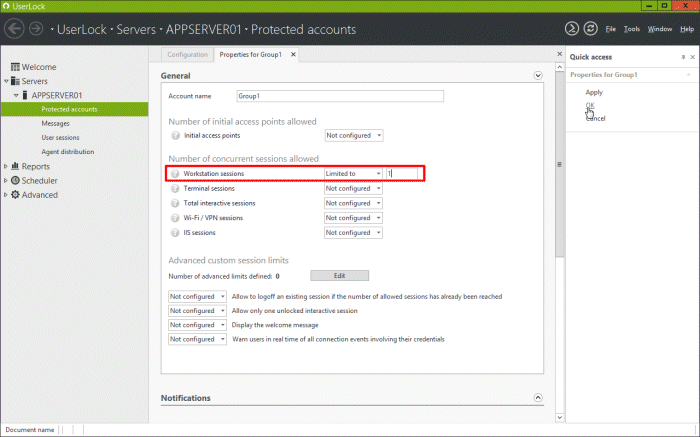700x437 pixels.
Task: Open Terminal sessions dropdown
Action: (x=353, y=188)
